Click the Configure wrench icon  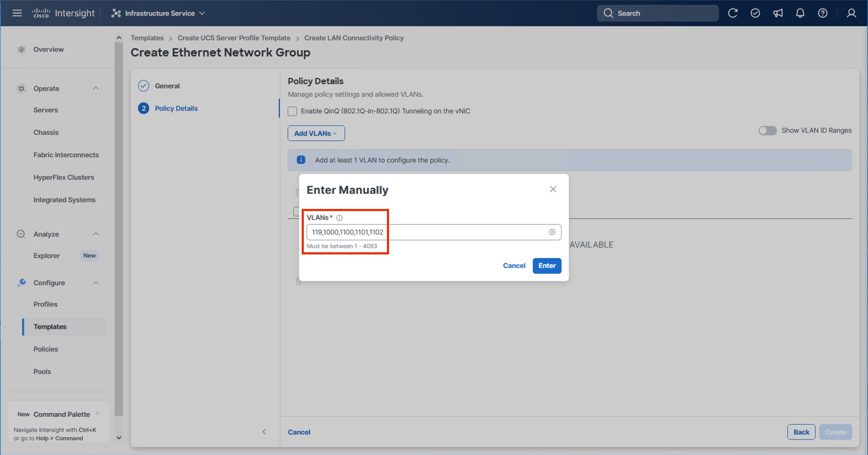(21, 283)
